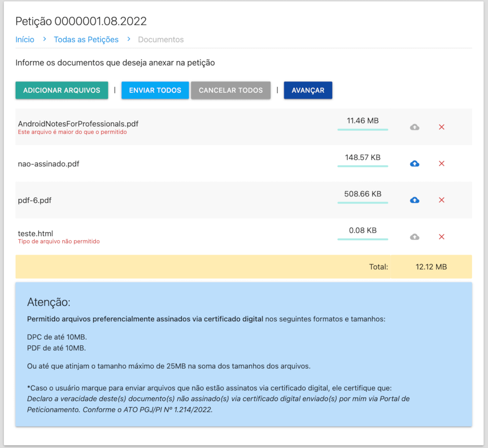Click progress bar under 11.46 MB
This screenshot has height=448, width=488.
[x=363, y=129]
